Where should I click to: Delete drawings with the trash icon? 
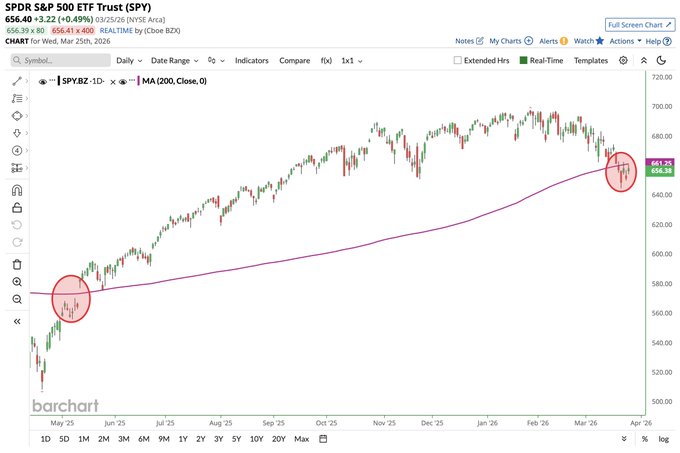pos(17,264)
